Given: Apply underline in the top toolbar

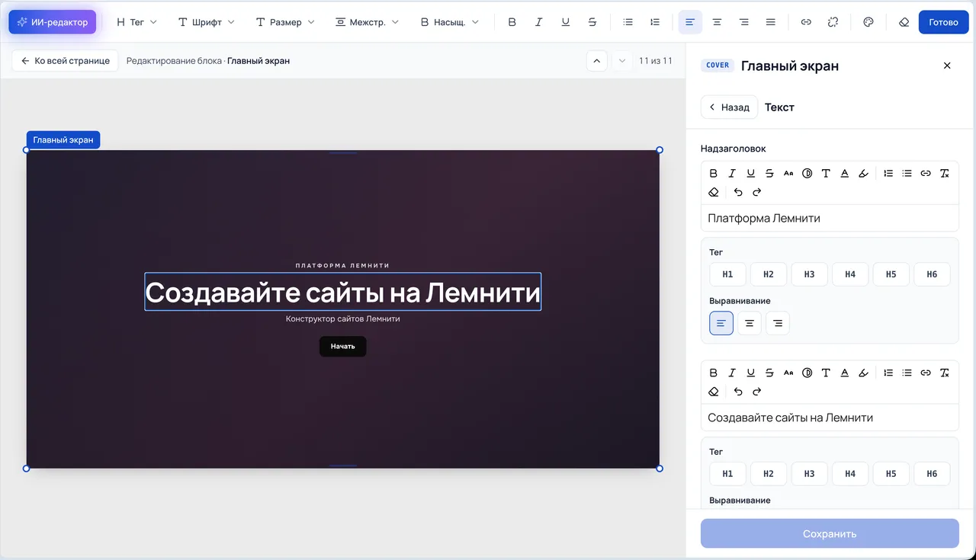Looking at the screenshot, I should pyautogui.click(x=566, y=22).
